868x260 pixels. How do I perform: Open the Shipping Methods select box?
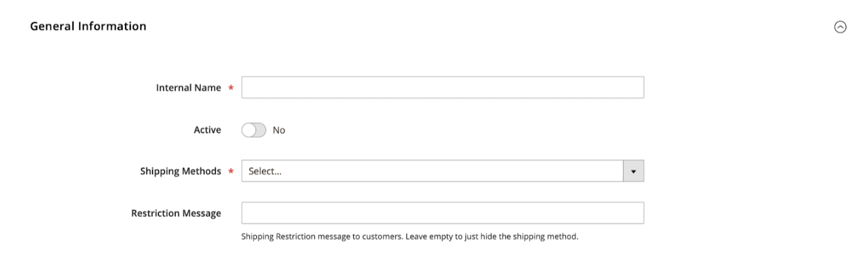tap(432, 171)
